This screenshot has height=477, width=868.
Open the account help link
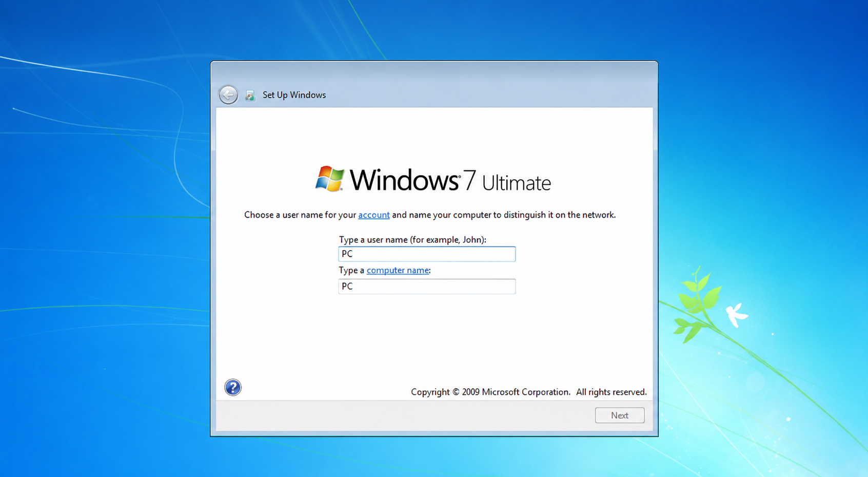tap(373, 215)
